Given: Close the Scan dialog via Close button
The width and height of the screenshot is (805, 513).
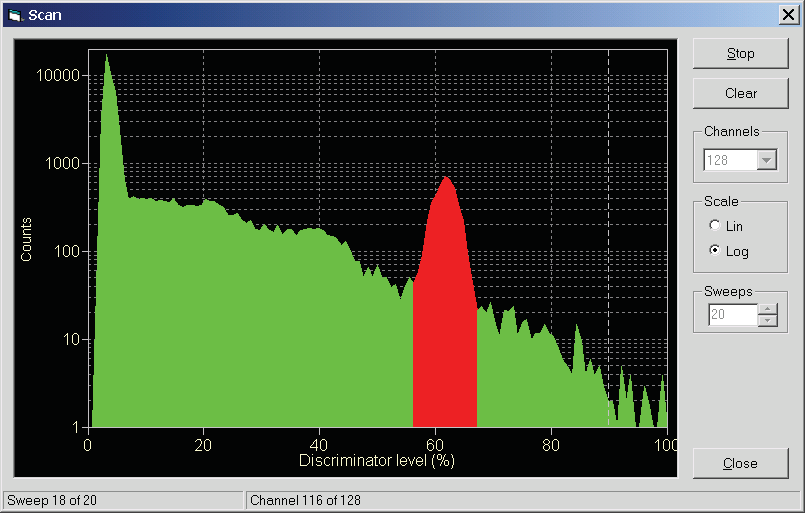Looking at the screenshot, I should [x=740, y=463].
